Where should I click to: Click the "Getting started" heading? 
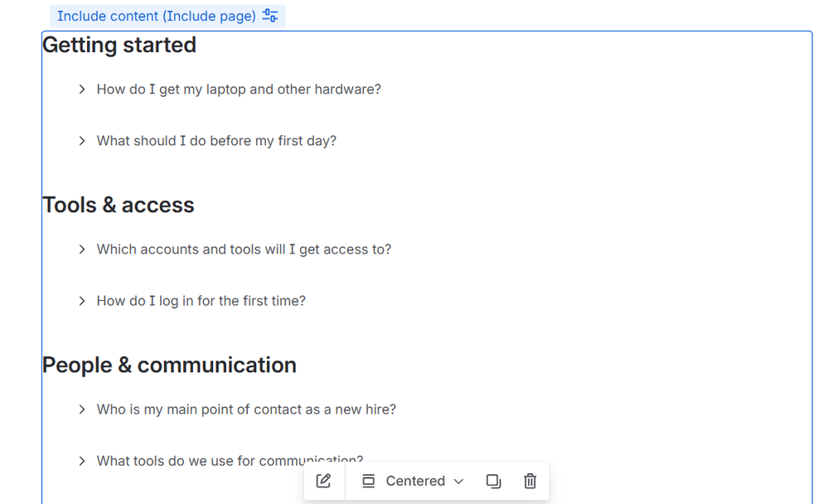point(119,45)
